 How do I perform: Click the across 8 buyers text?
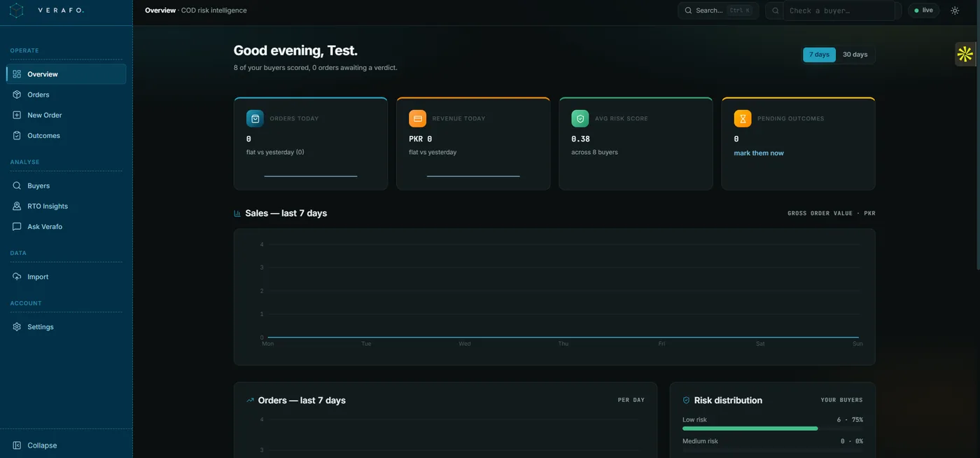point(594,152)
